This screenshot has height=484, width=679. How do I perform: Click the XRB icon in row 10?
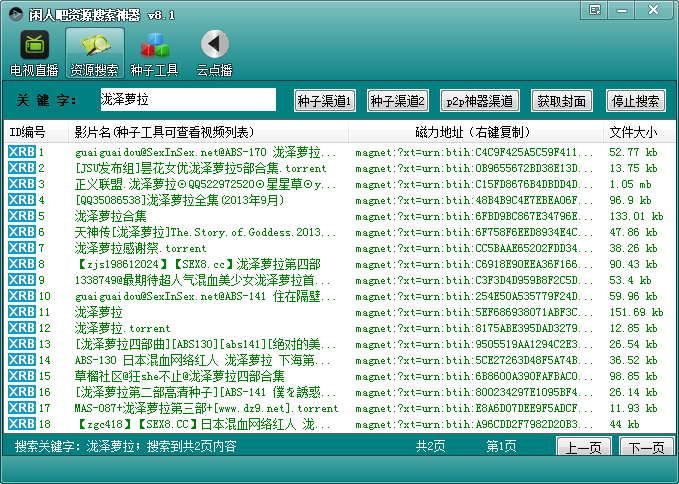(22, 296)
